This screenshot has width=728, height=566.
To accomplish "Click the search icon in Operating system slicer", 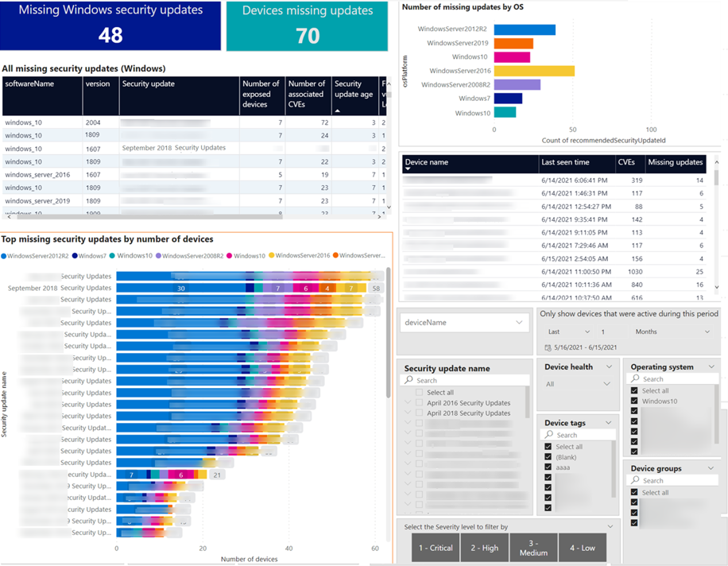I will (x=635, y=378).
